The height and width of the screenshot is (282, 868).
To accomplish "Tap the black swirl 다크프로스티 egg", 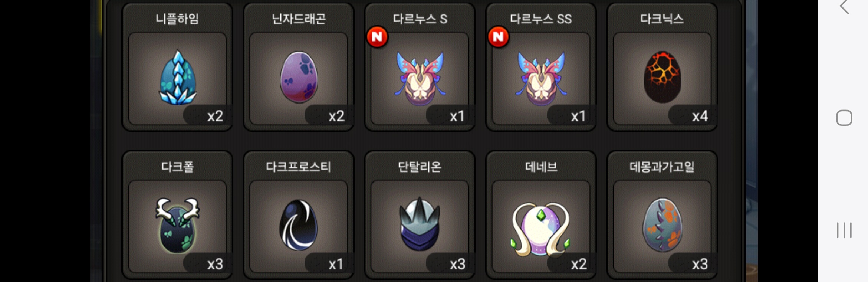I will tap(299, 225).
